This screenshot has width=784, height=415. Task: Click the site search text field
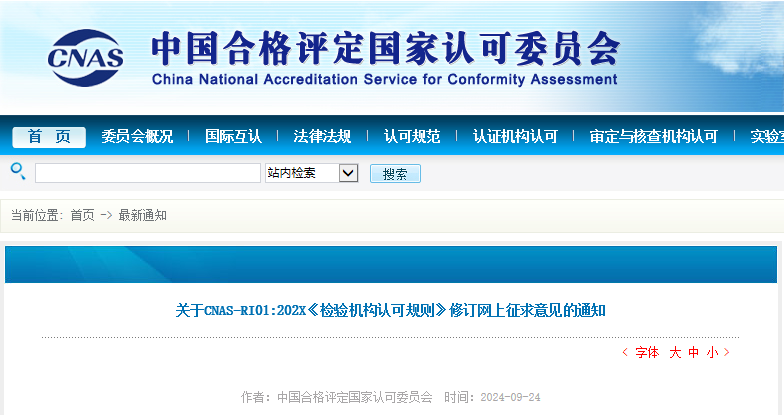tap(148, 173)
